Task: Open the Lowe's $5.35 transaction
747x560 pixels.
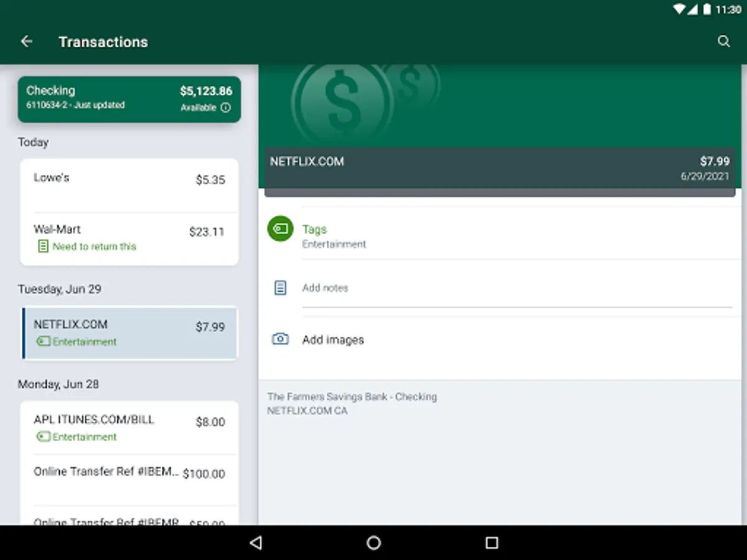Action: tap(129, 185)
